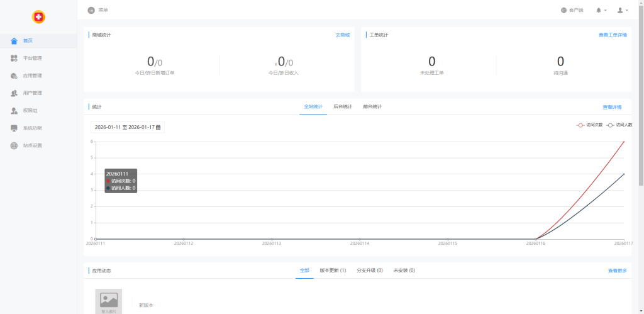Click the placeholder app thumbnail image
The height and width of the screenshot is (314, 644).
[x=109, y=301]
